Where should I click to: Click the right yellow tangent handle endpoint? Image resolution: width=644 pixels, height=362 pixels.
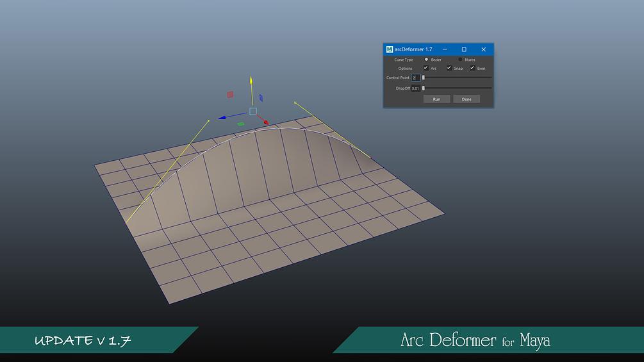[x=295, y=103]
